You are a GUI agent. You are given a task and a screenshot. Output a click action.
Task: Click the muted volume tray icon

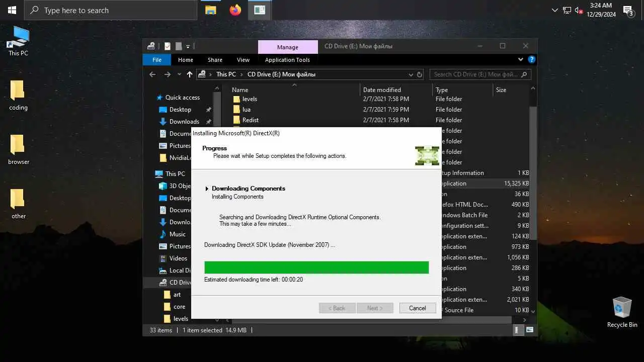(x=579, y=10)
